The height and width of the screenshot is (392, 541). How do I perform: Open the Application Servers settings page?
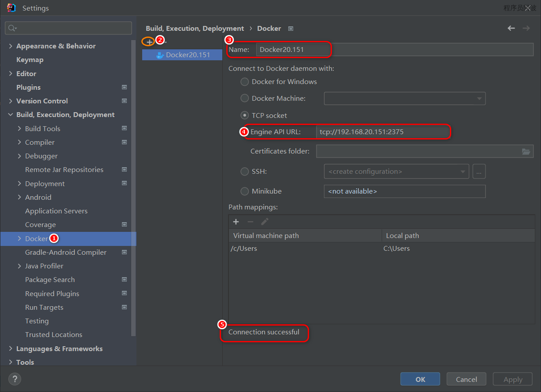(x=56, y=211)
